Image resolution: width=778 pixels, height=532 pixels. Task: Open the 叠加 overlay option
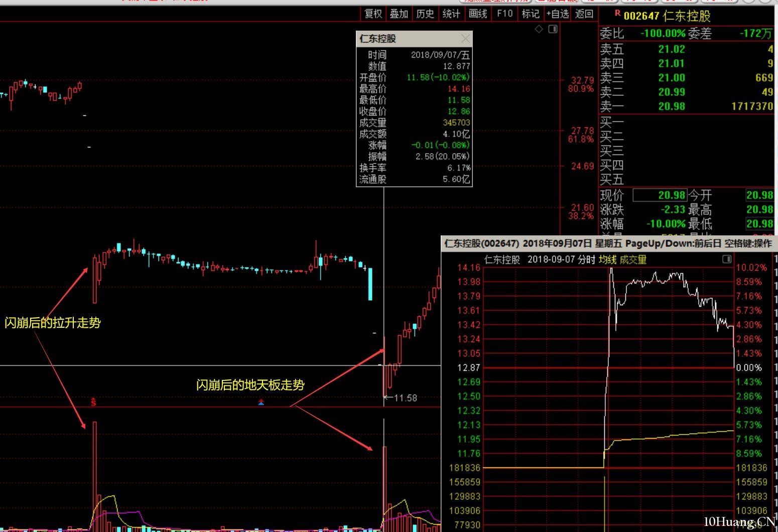pos(399,14)
